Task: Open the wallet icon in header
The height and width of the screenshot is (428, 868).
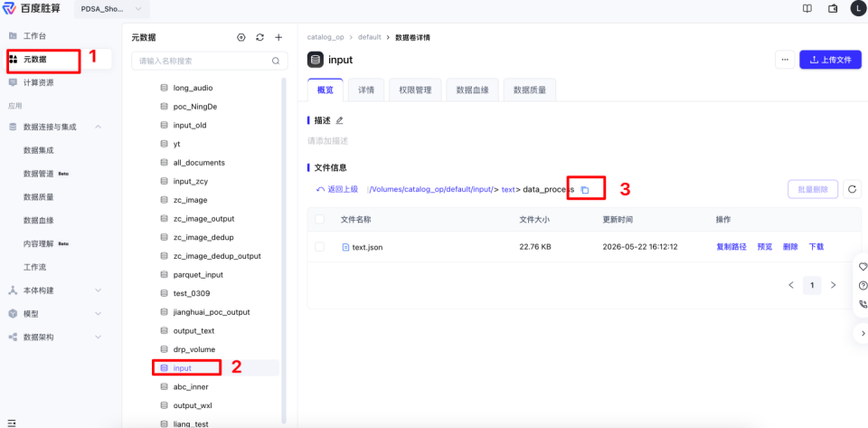Action: pos(833,9)
